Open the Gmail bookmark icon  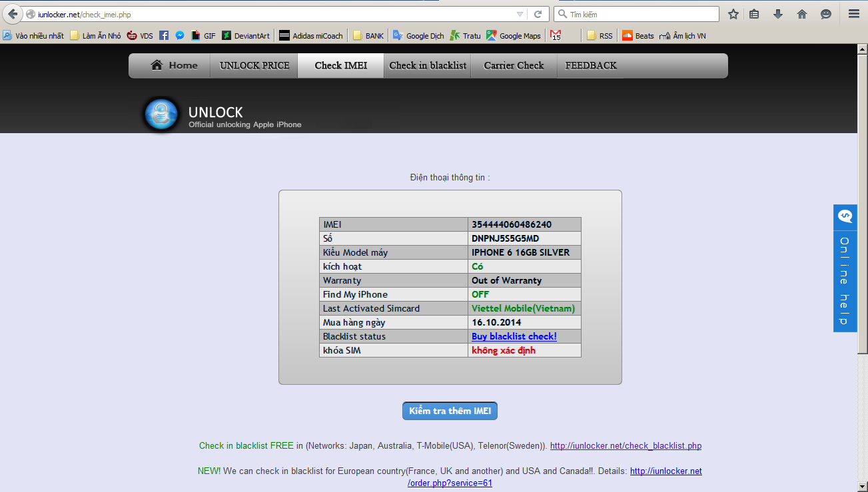pyautogui.click(x=556, y=36)
